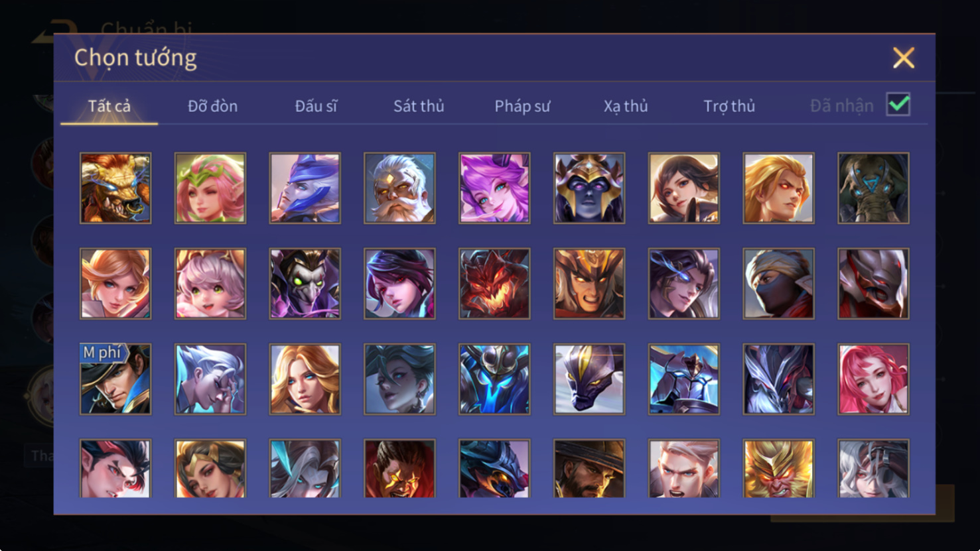Switch to the Đỡ đòn tab

(x=212, y=106)
